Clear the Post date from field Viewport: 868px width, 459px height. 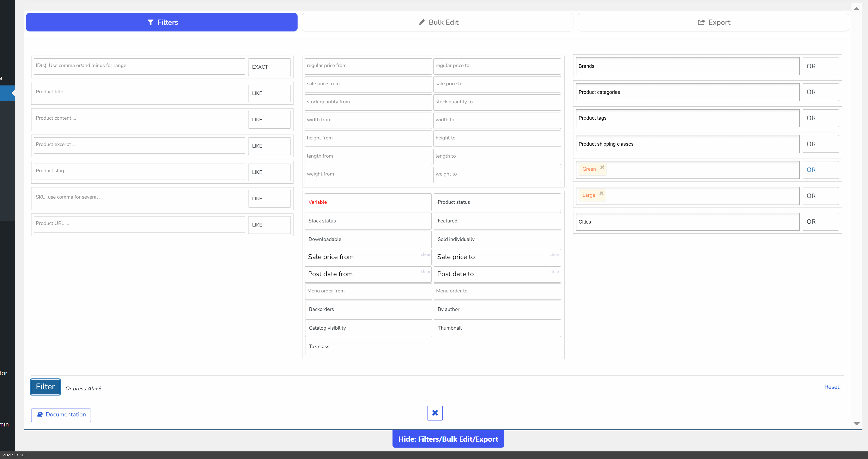click(x=425, y=272)
